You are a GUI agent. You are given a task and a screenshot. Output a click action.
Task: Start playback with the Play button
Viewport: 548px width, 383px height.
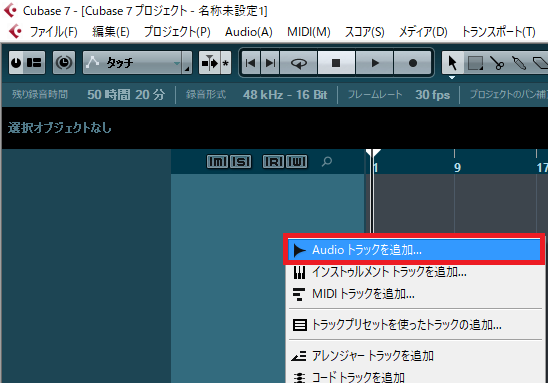pos(375,63)
